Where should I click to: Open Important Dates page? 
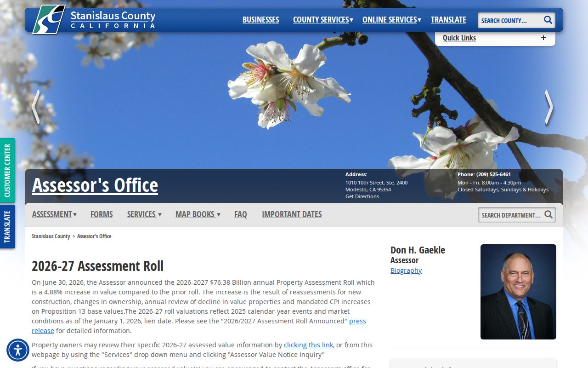[292, 214]
